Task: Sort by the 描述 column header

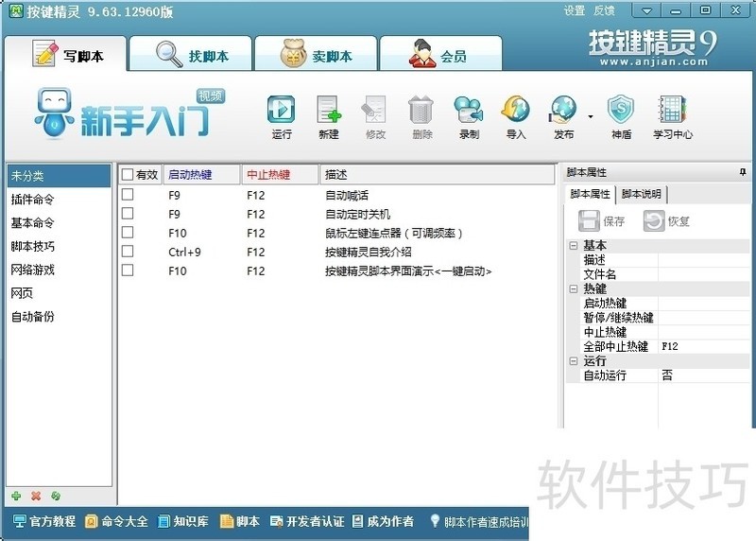Action: (438, 174)
